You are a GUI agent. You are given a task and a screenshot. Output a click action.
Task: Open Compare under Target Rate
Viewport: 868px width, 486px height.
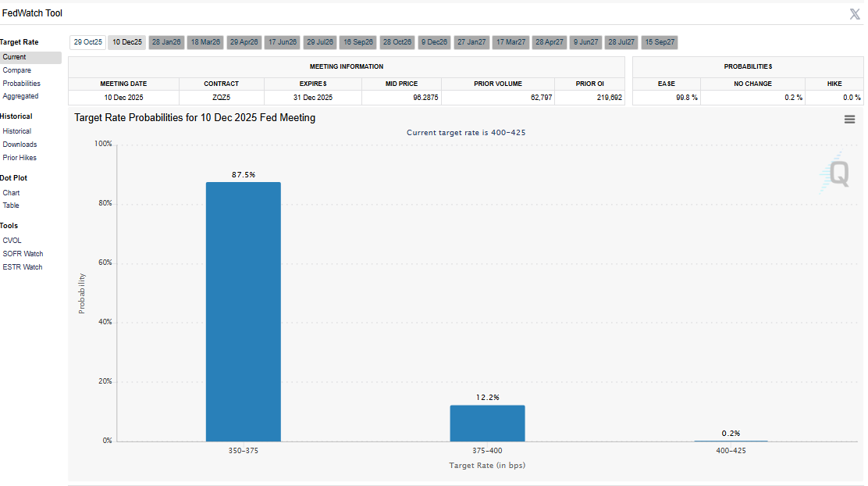point(16,70)
